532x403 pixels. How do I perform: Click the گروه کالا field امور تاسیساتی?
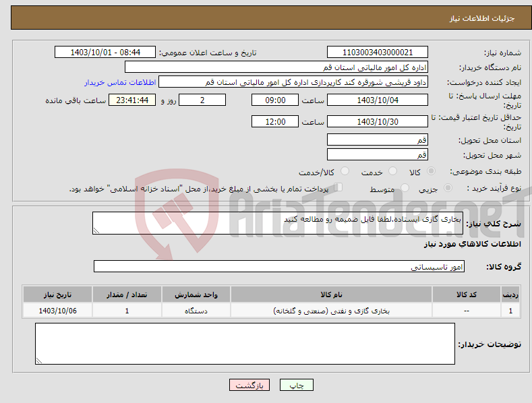coord(279,267)
